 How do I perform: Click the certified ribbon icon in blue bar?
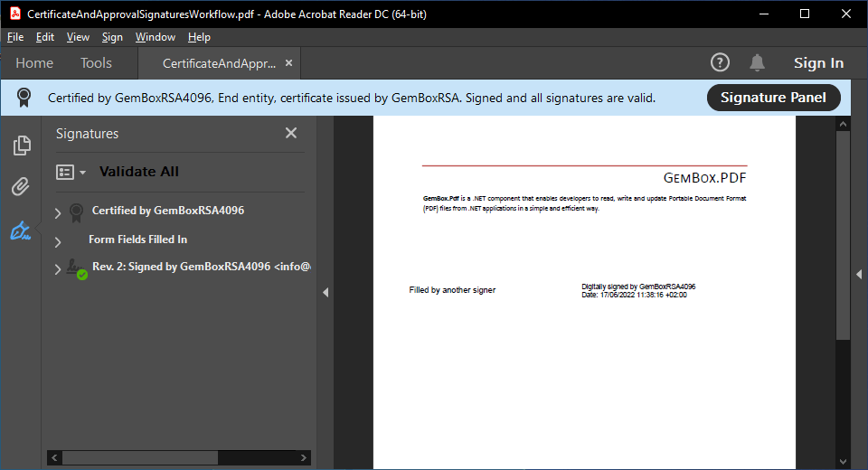pyautogui.click(x=24, y=98)
